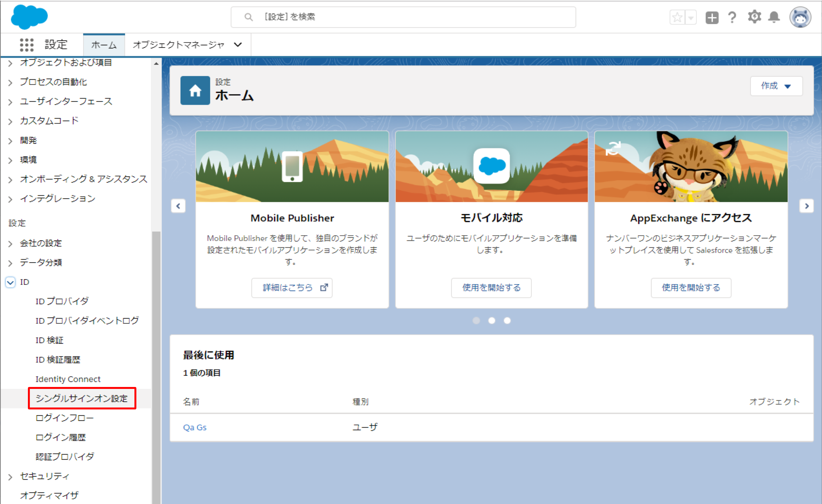Viewport: 822px width, 504px height.
Task: Click the 名前 column header
Action: [191, 402]
